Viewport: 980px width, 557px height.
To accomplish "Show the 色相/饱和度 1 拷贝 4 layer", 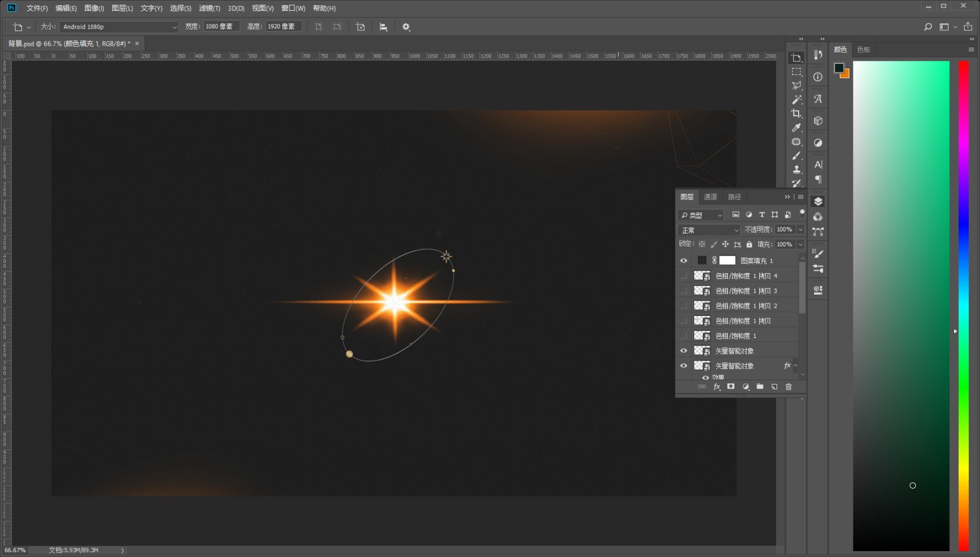I will pos(683,276).
